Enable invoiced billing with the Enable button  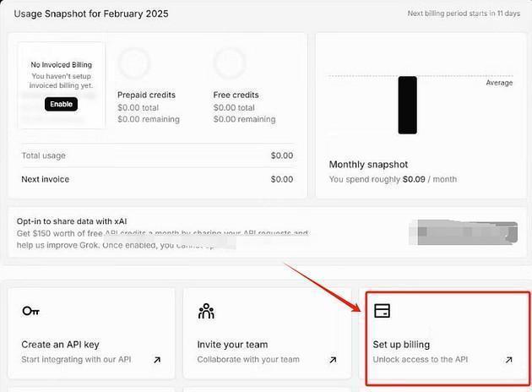tap(61, 104)
